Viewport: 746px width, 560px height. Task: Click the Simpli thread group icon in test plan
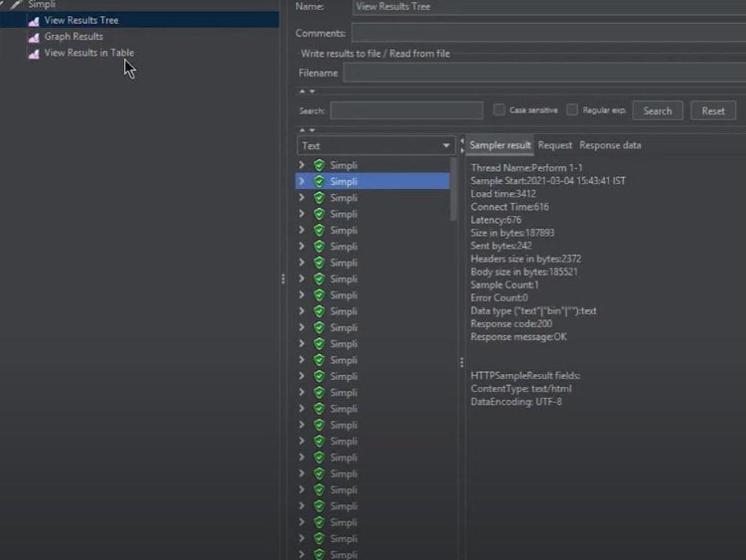pyautogui.click(x=16, y=5)
